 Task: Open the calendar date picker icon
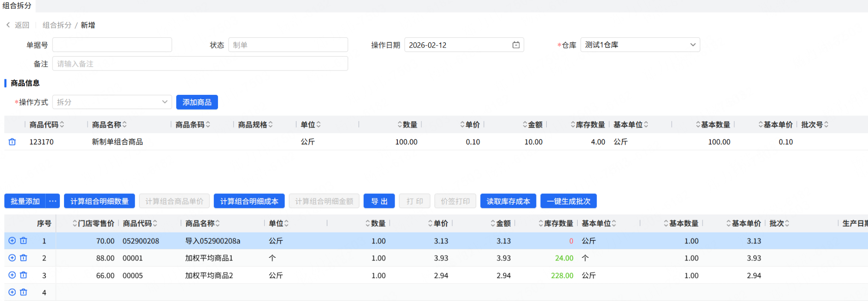(516, 45)
